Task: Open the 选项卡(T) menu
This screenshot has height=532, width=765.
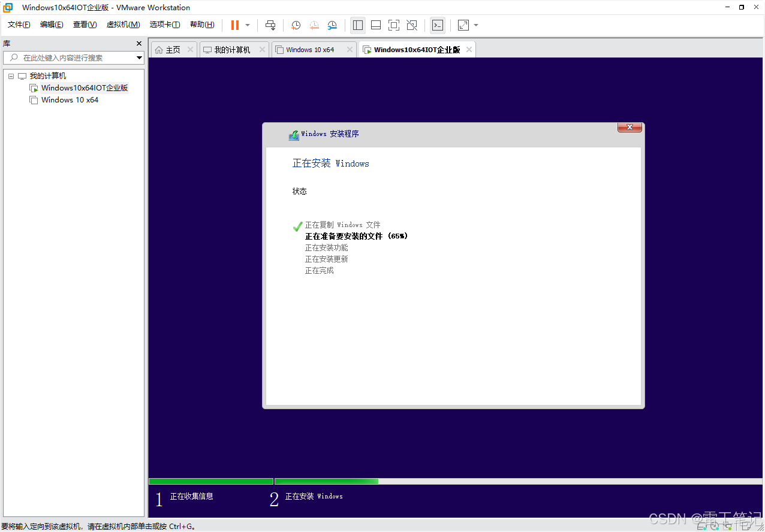Action: pyautogui.click(x=165, y=25)
